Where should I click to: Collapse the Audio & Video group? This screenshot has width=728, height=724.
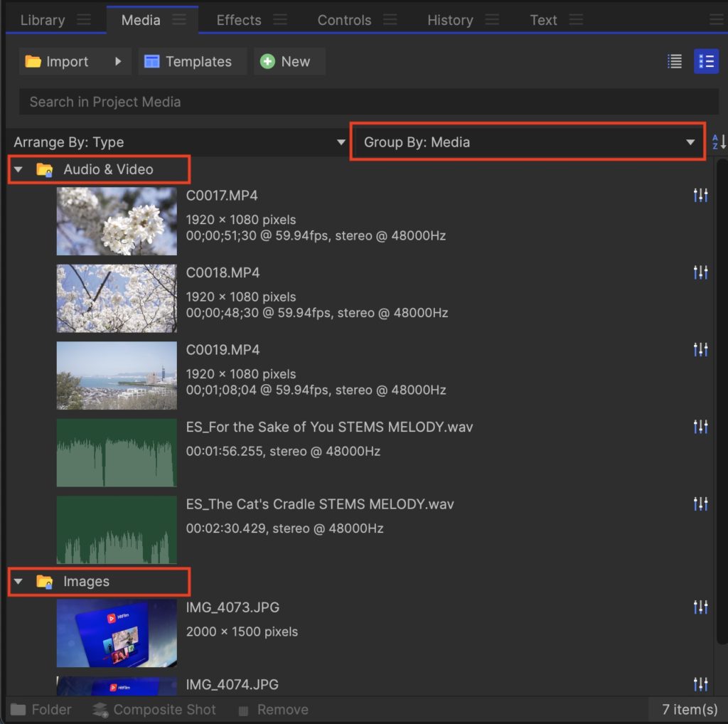pos(18,170)
